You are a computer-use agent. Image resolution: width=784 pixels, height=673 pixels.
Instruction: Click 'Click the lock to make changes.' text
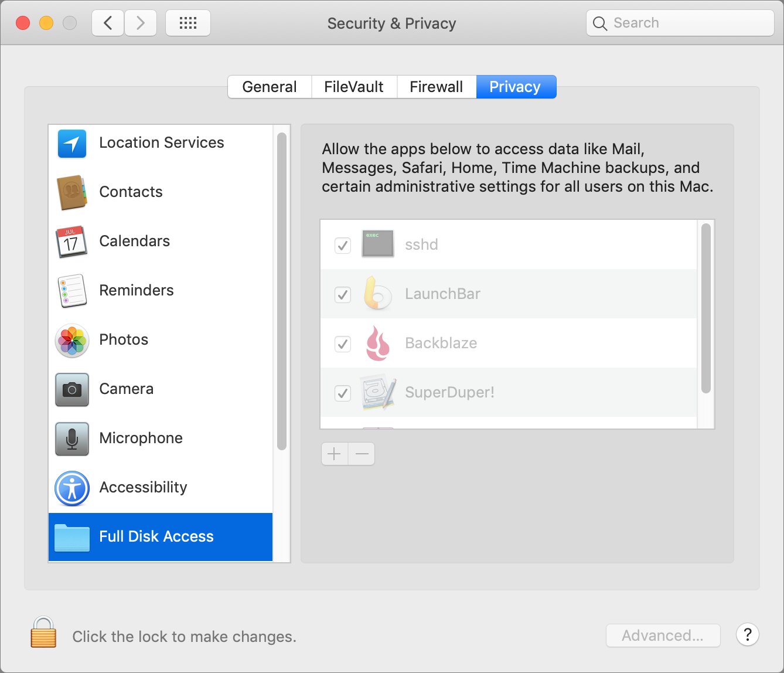pos(185,637)
